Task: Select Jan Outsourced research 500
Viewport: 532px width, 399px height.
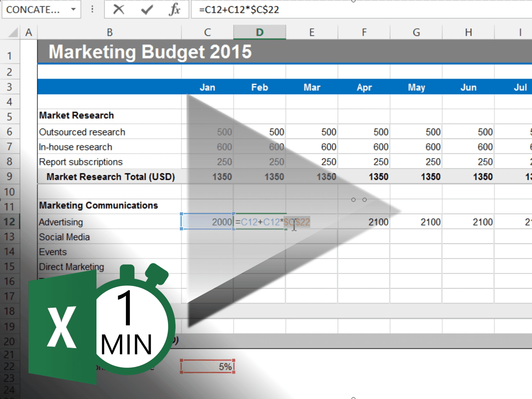Action: tap(207, 132)
